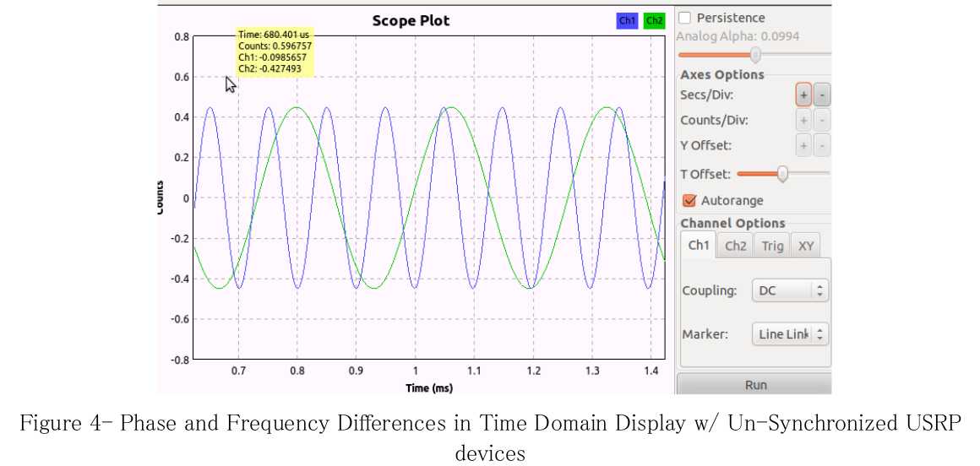Select the Ch1 channel tab
Image resolution: width=980 pixels, height=466 pixels.
point(698,245)
